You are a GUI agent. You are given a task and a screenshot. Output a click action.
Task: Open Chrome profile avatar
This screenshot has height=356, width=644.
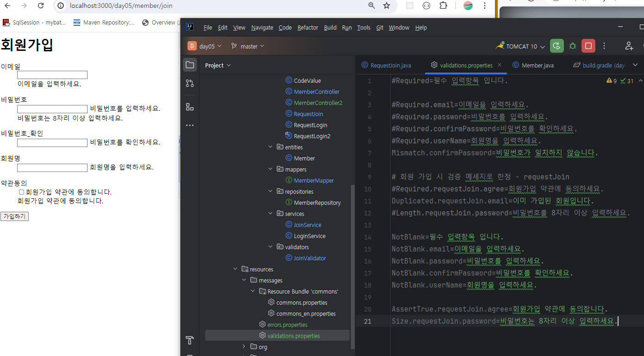click(468, 6)
